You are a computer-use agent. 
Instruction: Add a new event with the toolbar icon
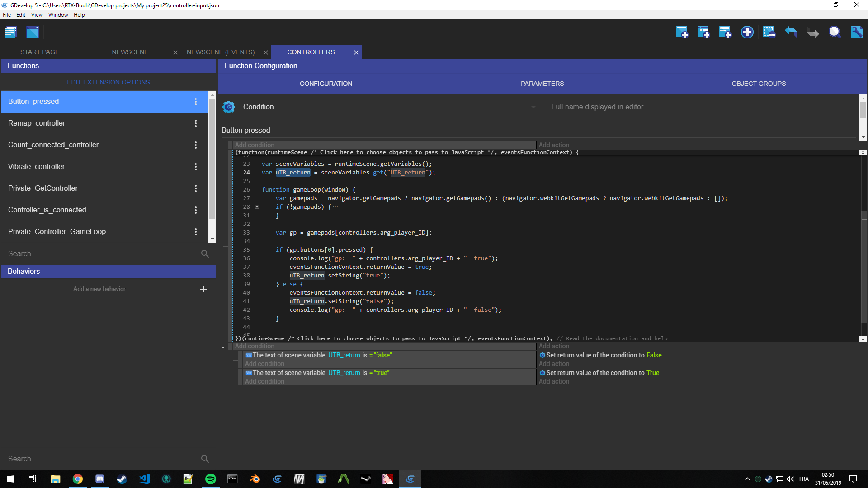pos(682,32)
